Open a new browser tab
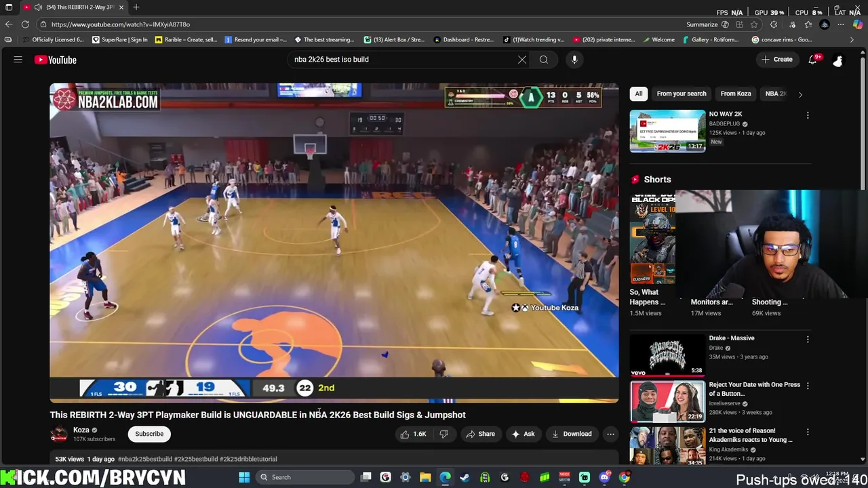This screenshot has height=488, width=868. coord(136,7)
